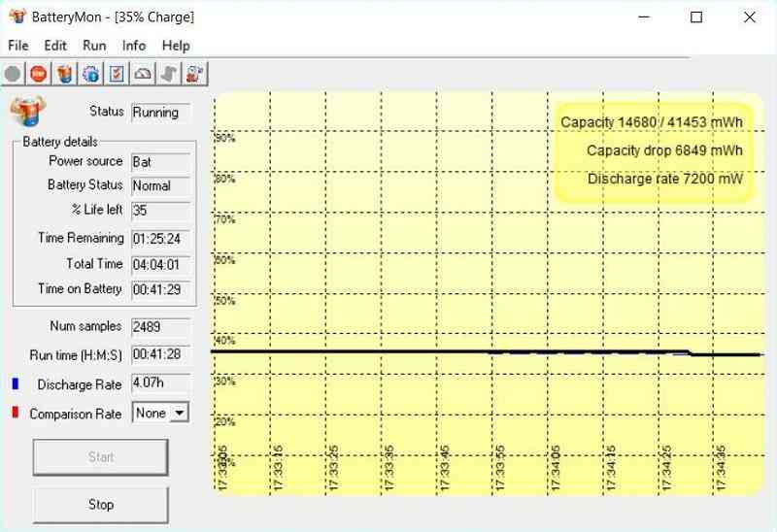The image size is (777, 532).
Task: Click the disabled Start button
Action: pyautogui.click(x=101, y=456)
